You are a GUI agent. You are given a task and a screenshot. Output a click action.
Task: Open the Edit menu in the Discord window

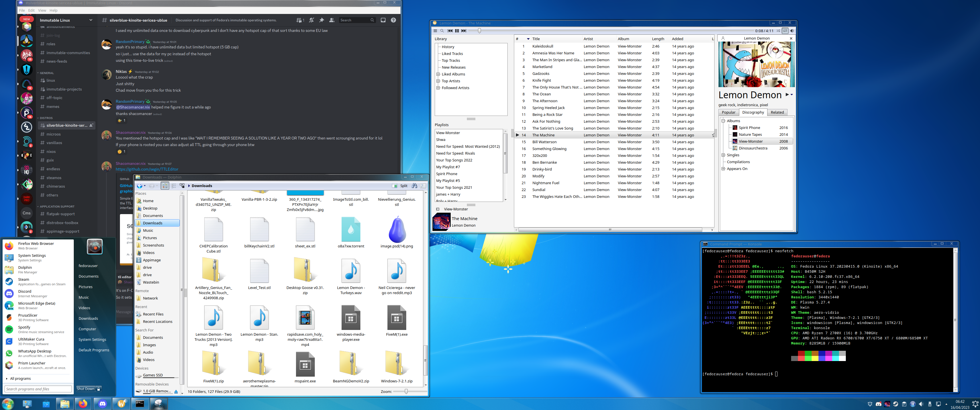(x=31, y=10)
